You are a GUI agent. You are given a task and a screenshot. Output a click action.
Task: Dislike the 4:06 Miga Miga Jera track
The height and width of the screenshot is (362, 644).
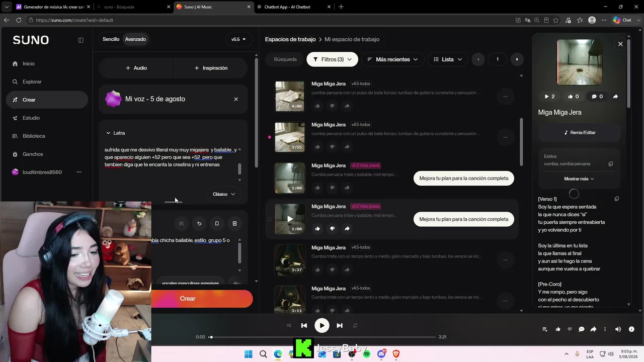coord(332,106)
